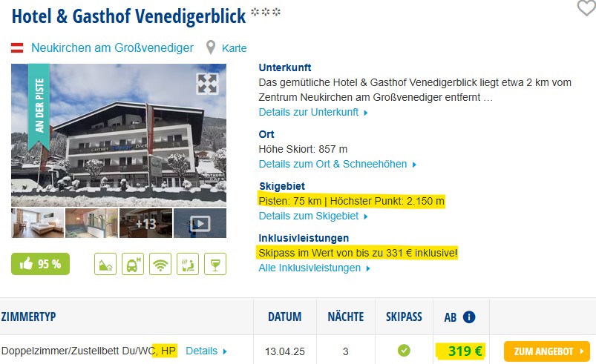The width and height of the screenshot is (596, 364).
Task: Play the hotel video thumbnail
Action: coord(200,223)
